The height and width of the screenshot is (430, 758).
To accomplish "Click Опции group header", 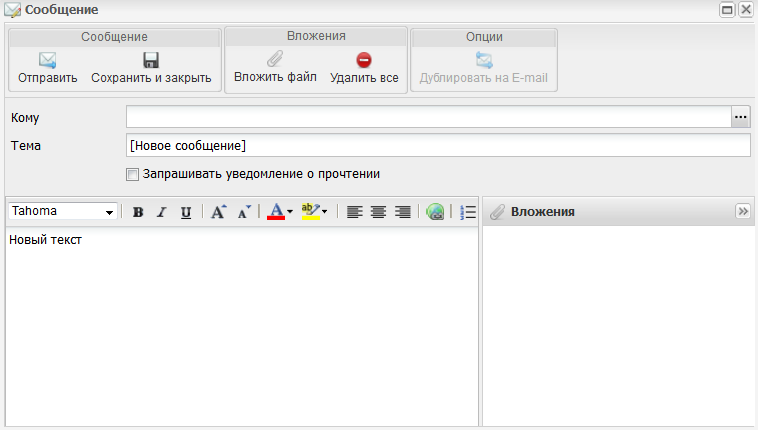I will click(x=484, y=37).
